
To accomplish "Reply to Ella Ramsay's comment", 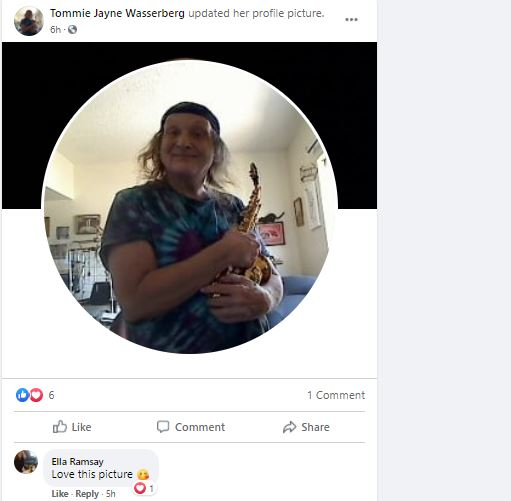I will tap(87, 494).
